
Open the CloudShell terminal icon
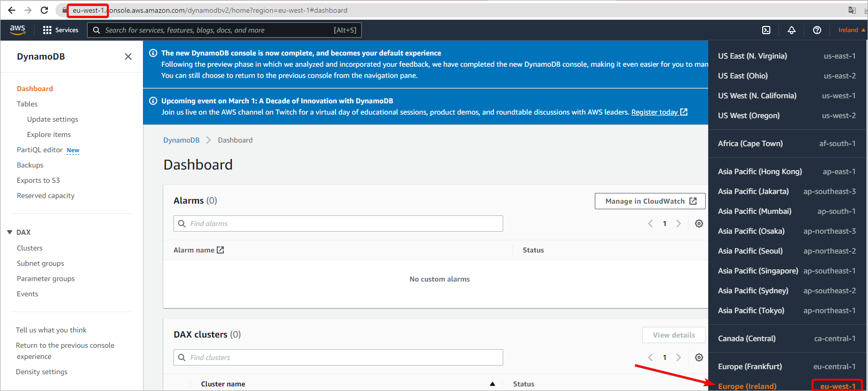766,30
